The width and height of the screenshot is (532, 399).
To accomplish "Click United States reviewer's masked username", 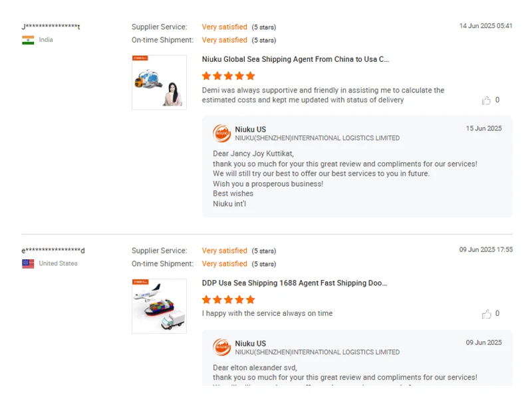I will (53, 251).
